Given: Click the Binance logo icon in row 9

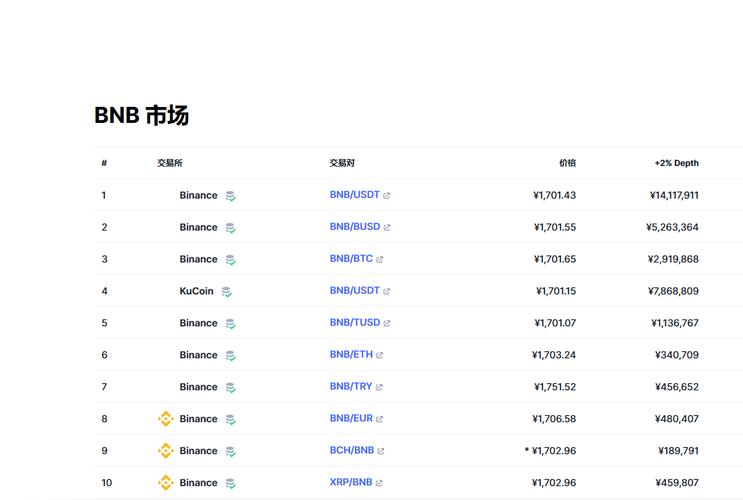Looking at the screenshot, I should (165, 450).
